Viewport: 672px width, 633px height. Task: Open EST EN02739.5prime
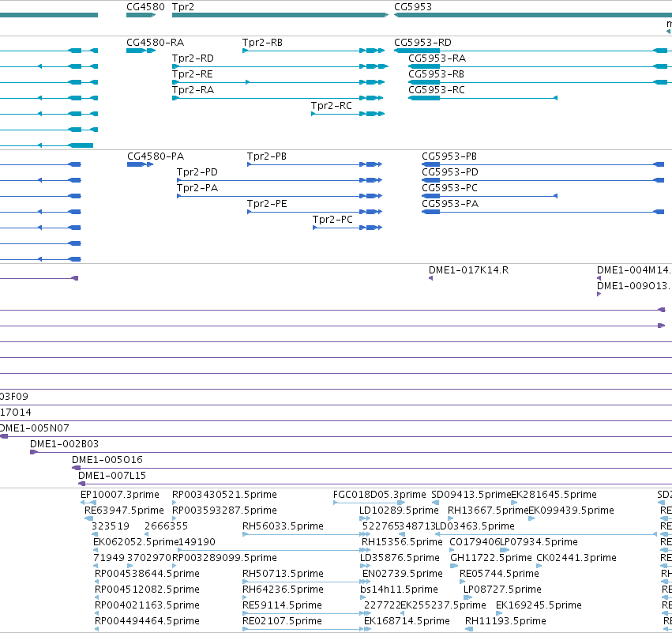403,575
